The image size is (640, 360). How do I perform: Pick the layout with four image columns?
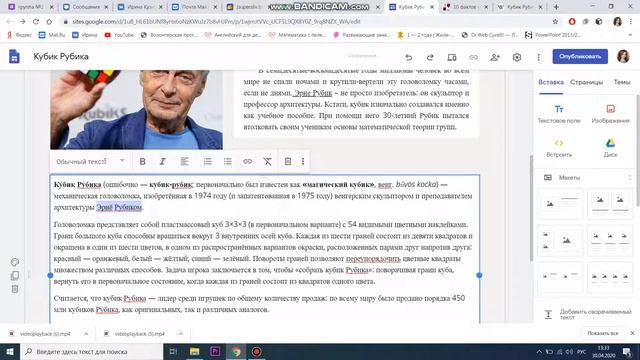[x=610, y=278]
